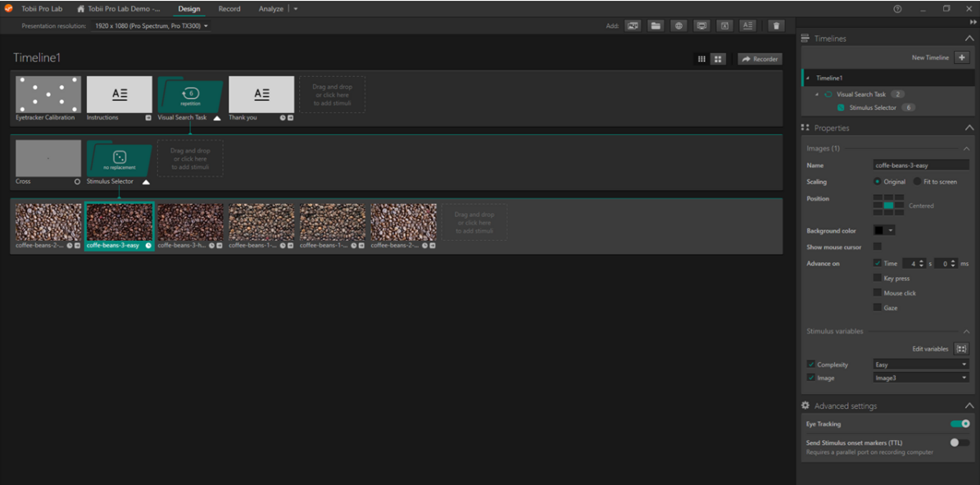980x485 pixels.
Task: Click the boxed letter A icon in Add toolbar
Action: coord(724,25)
